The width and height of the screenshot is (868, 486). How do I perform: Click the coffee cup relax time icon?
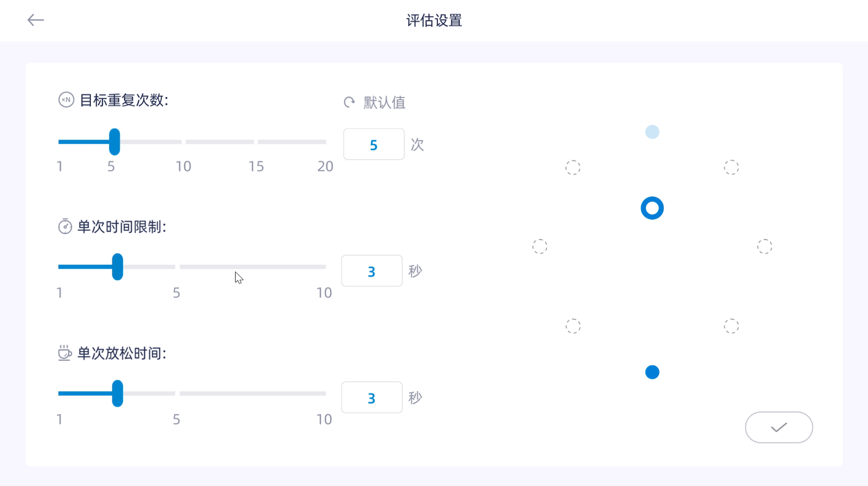click(64, 353)
